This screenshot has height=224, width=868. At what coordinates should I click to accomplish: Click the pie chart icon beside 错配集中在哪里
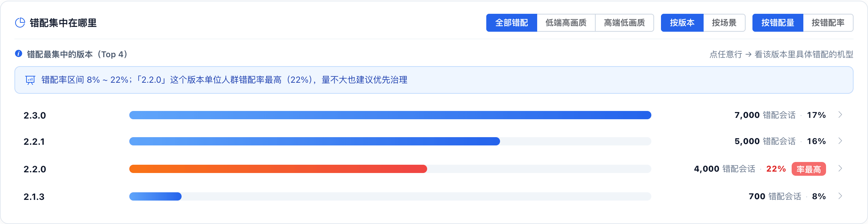(20, 23)
